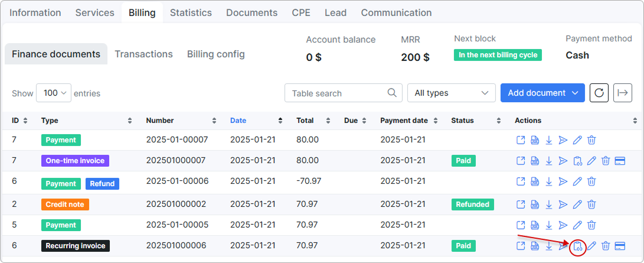The image size is (644, 263).
Task: Switch to the Information tab
Action: pos(35,13)
